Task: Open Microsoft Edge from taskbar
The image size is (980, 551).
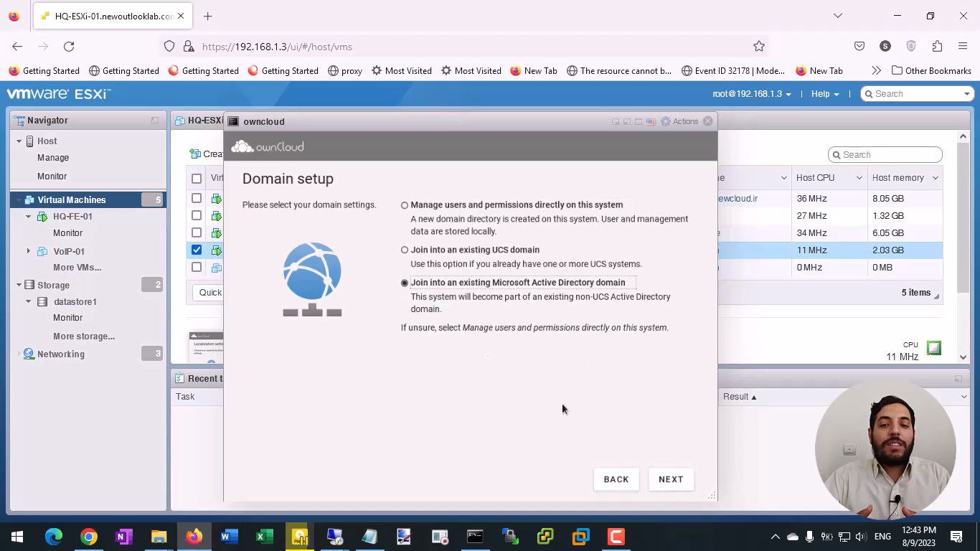Action: click(x=54, y=537)
